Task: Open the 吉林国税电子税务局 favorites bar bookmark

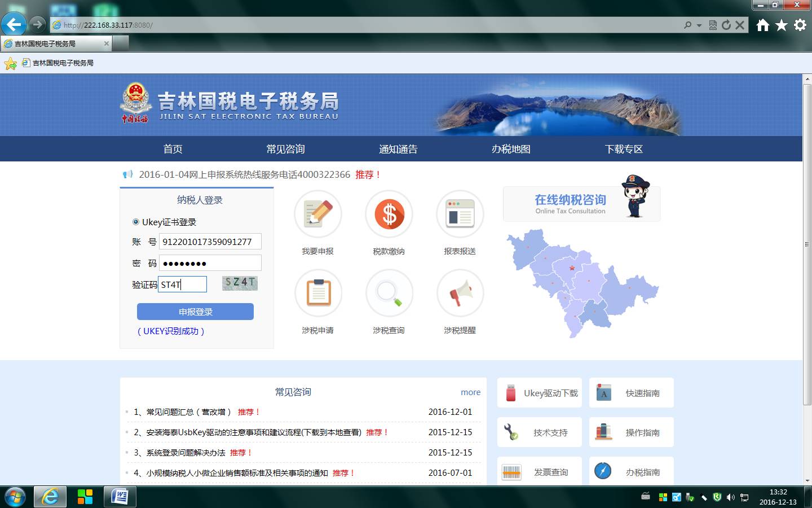Action: click(x=58, y=63)
